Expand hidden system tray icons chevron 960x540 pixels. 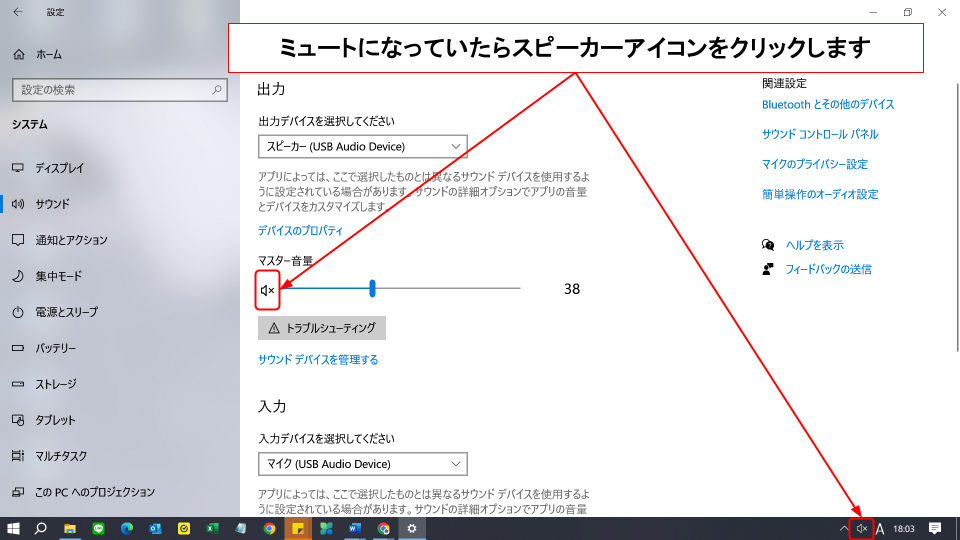coord(843,528)
